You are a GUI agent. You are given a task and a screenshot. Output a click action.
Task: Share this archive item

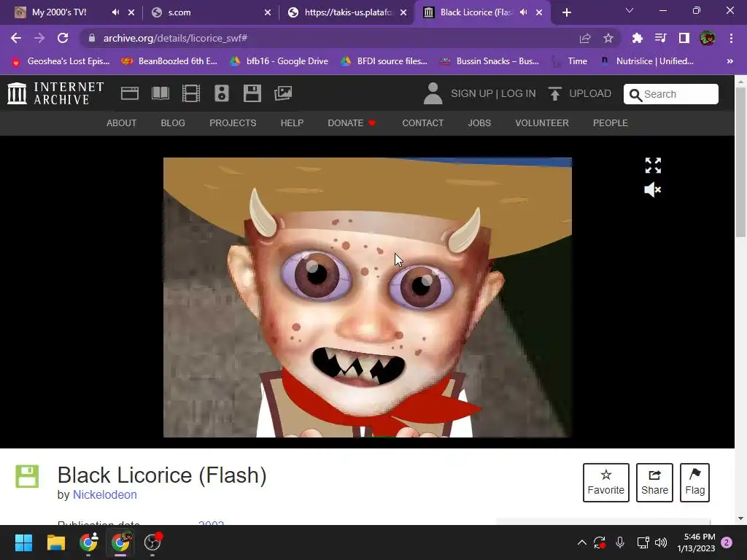(654, 483)
